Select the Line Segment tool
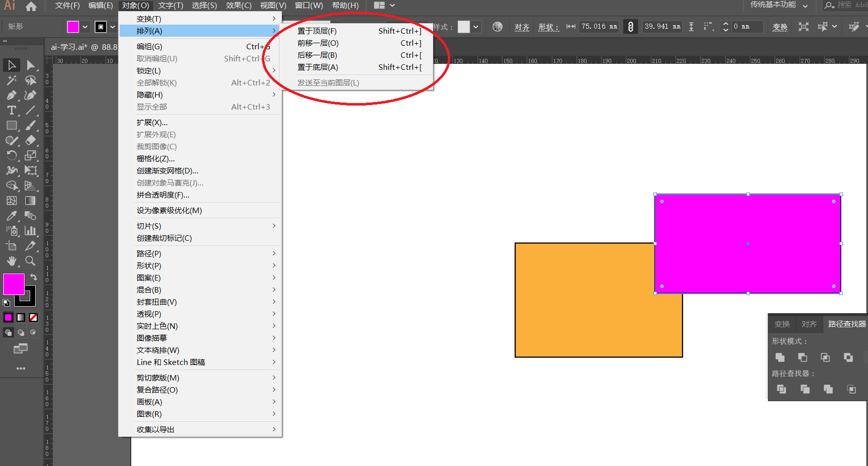 [x=31, y=111]
